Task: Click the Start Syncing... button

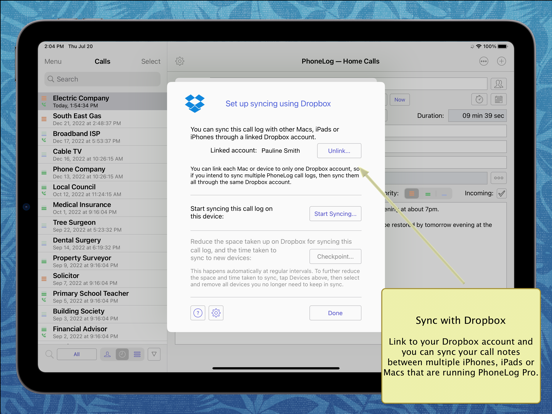Action: (335, 214)
